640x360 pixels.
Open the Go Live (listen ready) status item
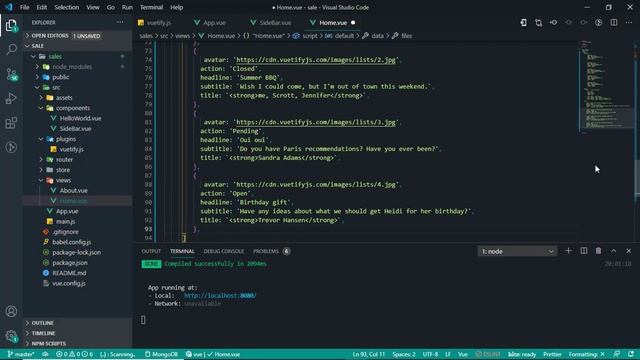[x=522, y=354]
